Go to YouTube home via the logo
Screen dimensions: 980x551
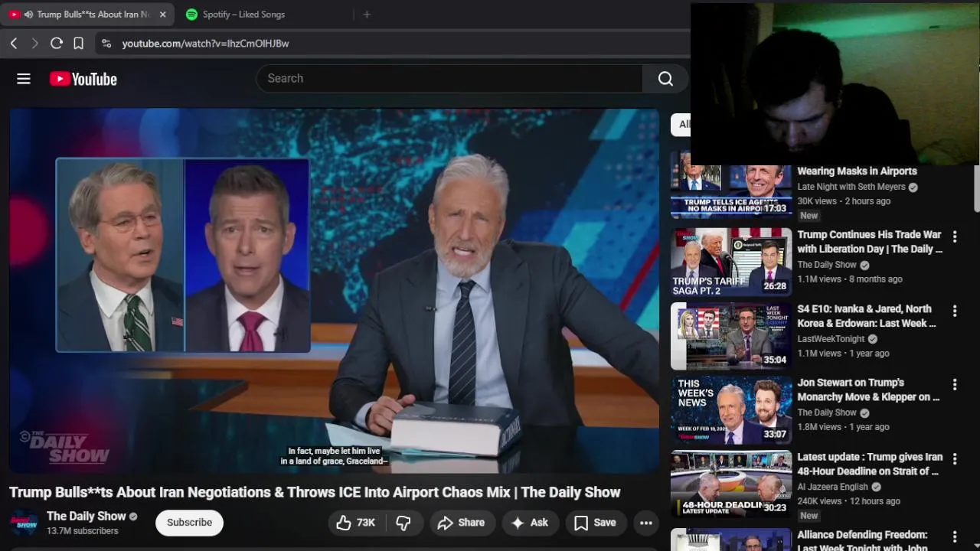click(x=83, y=79)
